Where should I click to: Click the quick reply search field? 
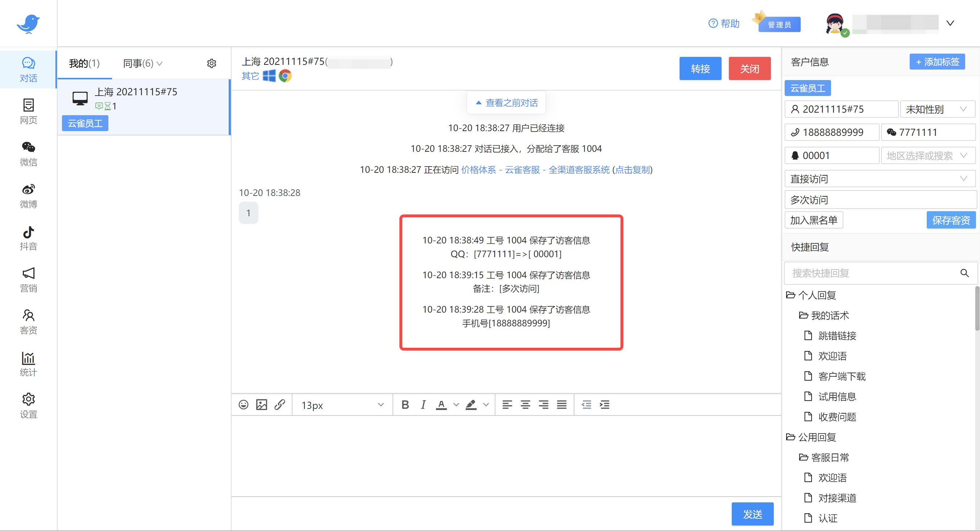pos(871,273)
